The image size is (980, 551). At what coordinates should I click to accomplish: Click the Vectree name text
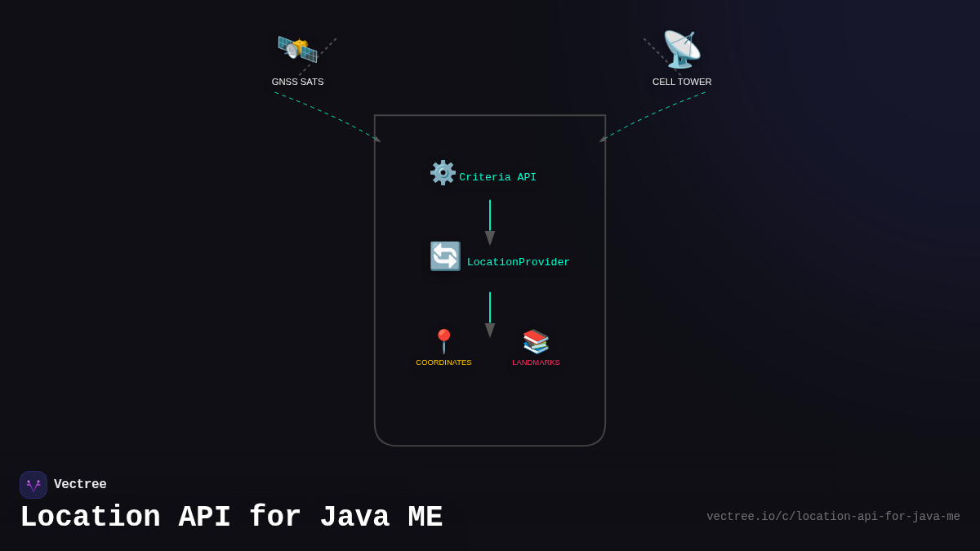pyautogui.click(x=80, y=484)
